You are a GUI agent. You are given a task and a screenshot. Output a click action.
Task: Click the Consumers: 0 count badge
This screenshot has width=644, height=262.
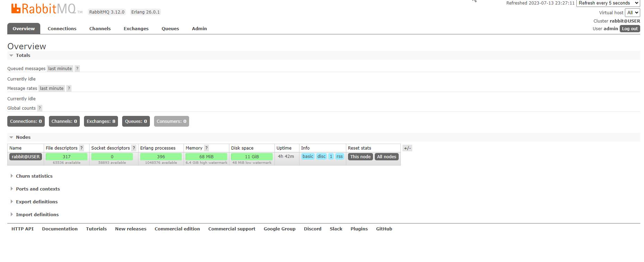point(171,121)
